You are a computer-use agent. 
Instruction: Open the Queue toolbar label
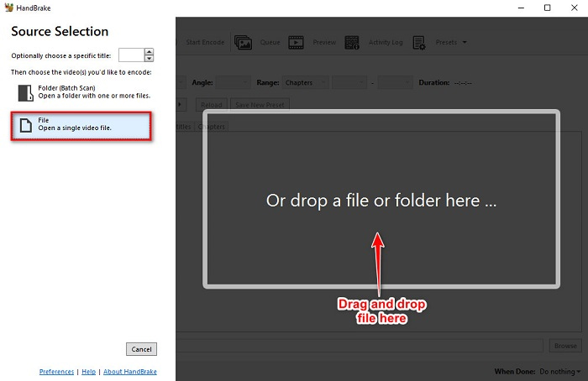270,42
